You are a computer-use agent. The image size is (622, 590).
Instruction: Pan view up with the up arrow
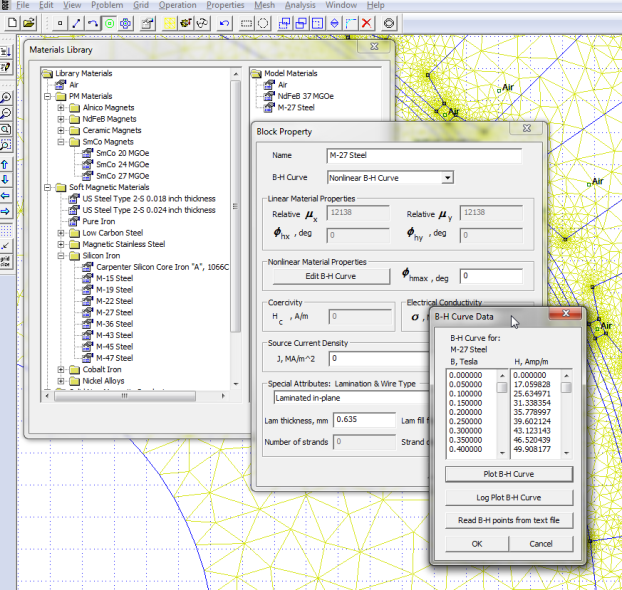pos(6,164)
